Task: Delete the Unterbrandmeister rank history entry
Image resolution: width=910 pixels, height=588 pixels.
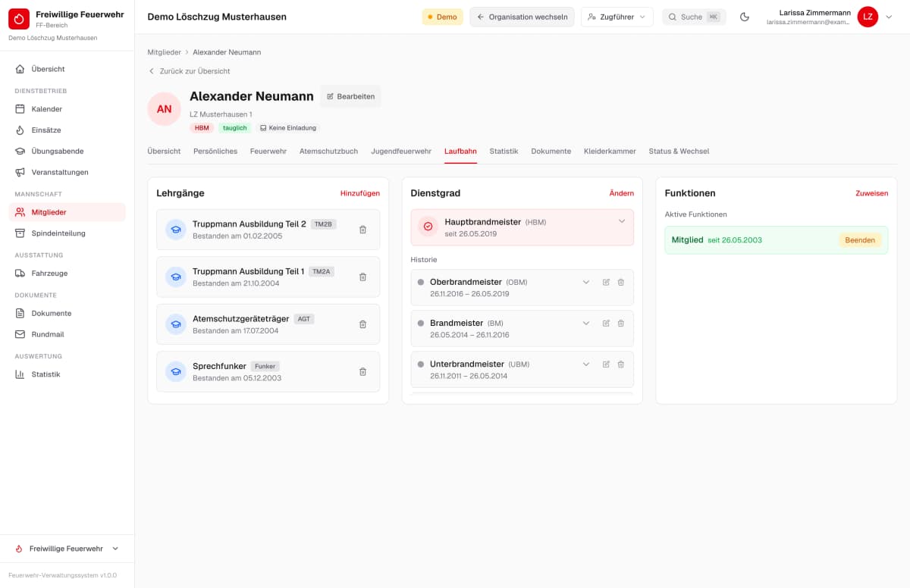Action: pos(621,364)
